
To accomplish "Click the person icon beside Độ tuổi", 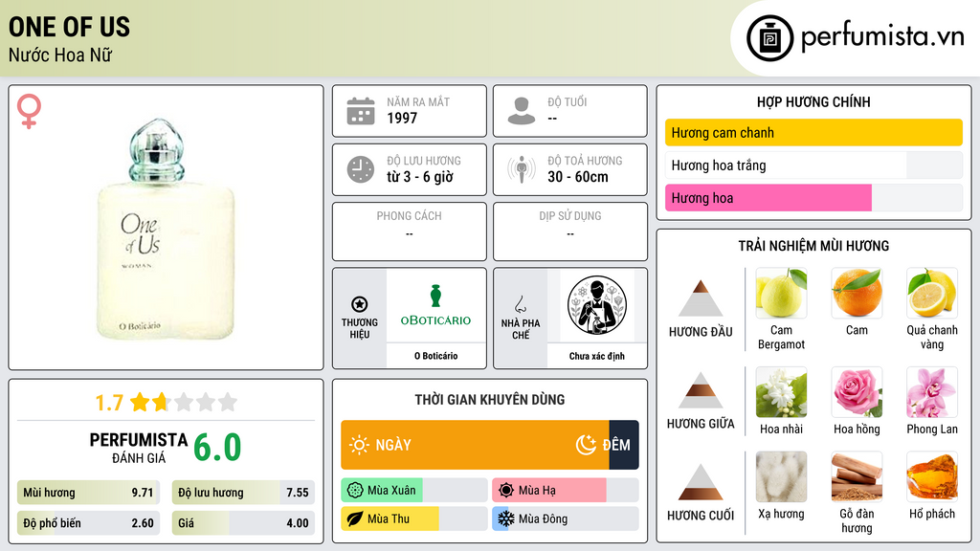I will pos(522,111).
